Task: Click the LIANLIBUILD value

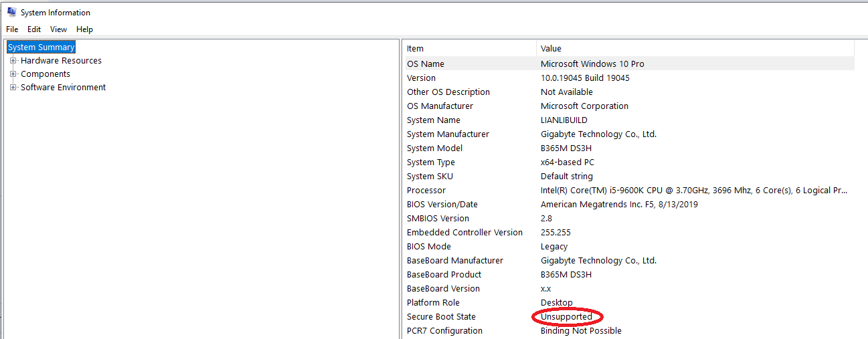Action: pyautogui.click(x=564, y=120)
